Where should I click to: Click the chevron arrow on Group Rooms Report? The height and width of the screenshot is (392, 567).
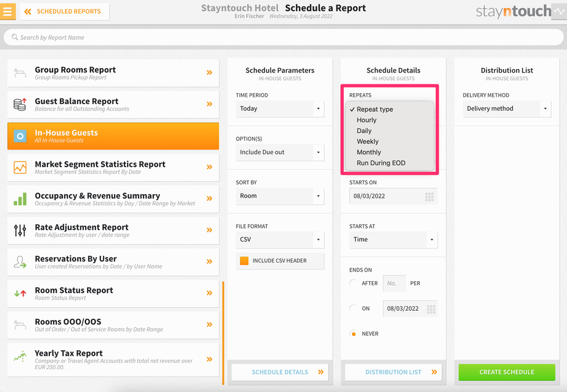click(x=210, y=73)
